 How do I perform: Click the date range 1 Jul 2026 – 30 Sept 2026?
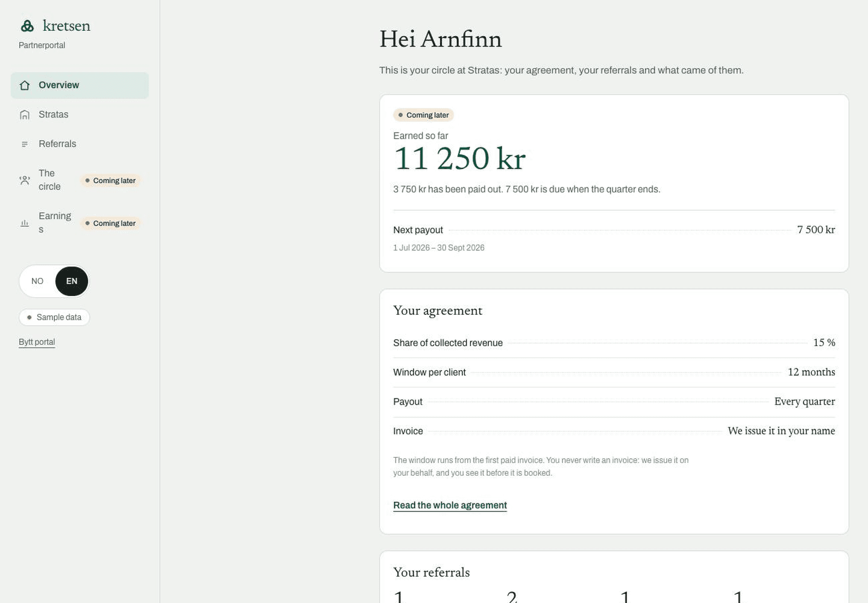coord(439,248)
